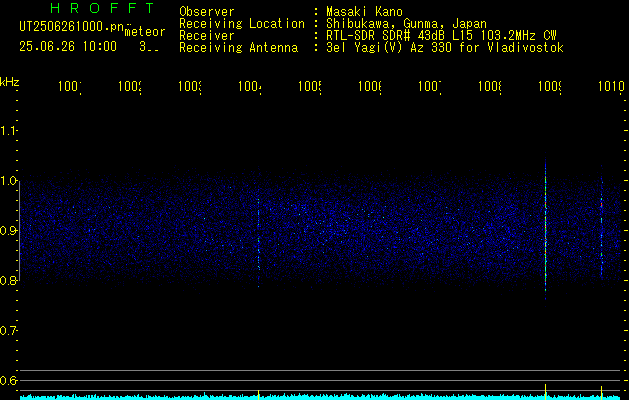Click the 0.9 frequency axis label
Image resolution: width=629 pixels, height=400 pixels.
pyautogui.click(x=9, y=231)
